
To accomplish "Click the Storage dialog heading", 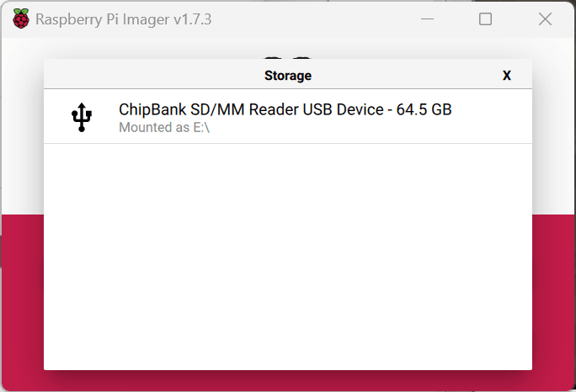I will (288, 76).
